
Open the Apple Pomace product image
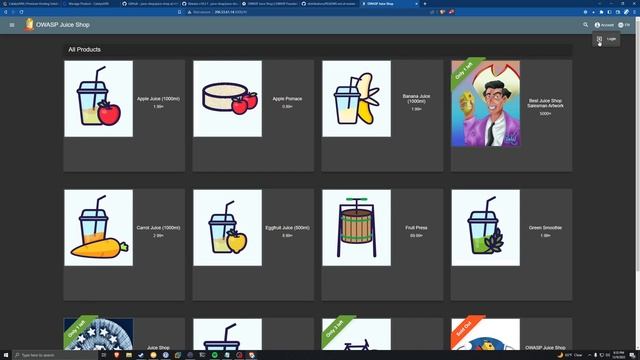click(227, 99)
